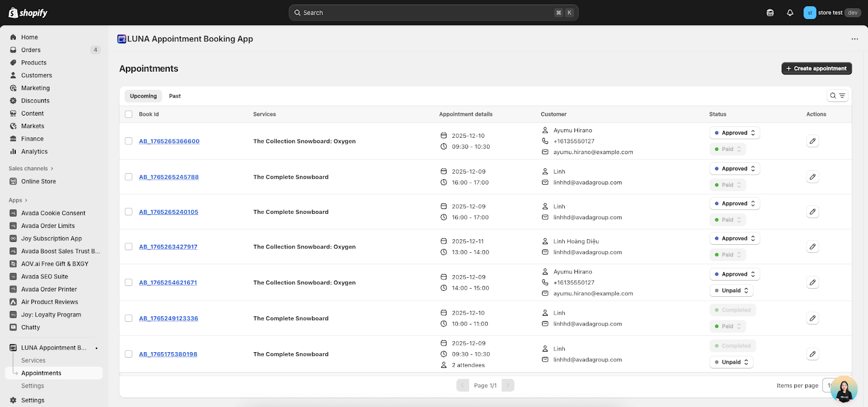Click the Shopify Sidekick icon in top bar

pyautogui.click(x=770, y=13)
